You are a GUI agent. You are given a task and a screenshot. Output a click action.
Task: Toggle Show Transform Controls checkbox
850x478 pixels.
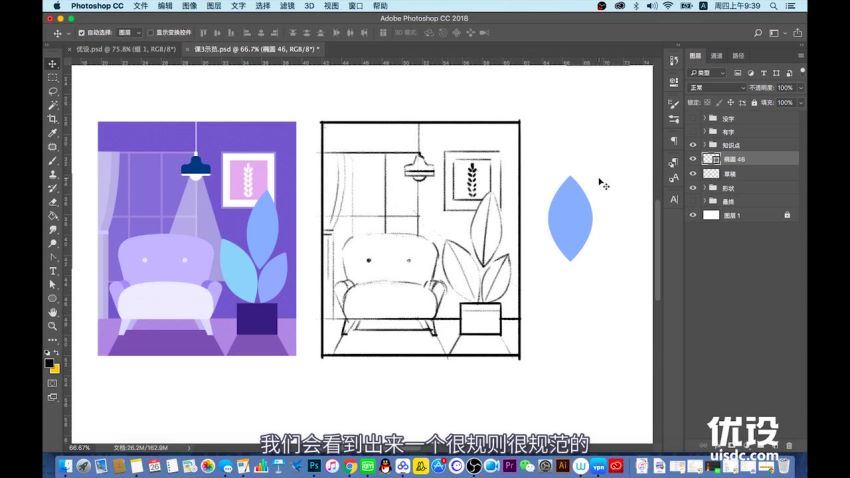pos(151,33)
